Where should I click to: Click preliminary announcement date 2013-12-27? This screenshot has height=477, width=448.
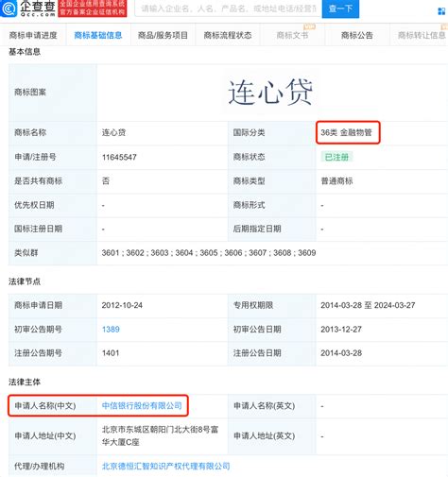coord(341,330)
